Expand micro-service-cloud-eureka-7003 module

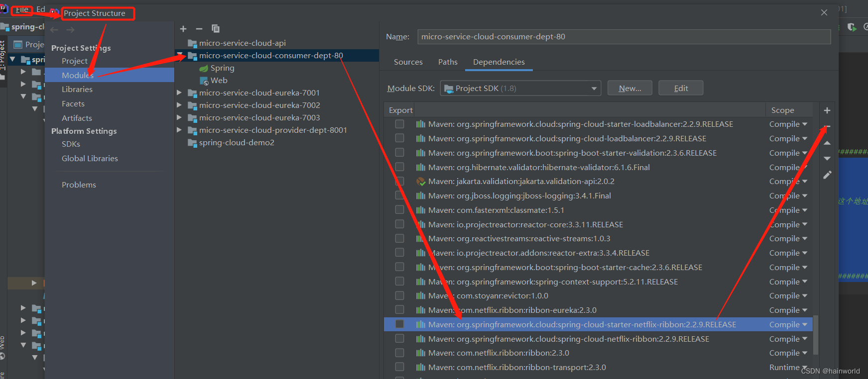click(179, 117)
